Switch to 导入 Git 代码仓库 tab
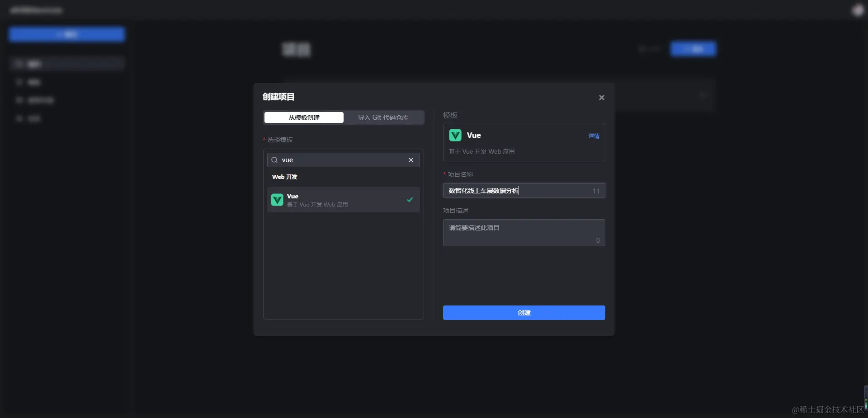Screen dimensions: 868x418 point(383,117)
